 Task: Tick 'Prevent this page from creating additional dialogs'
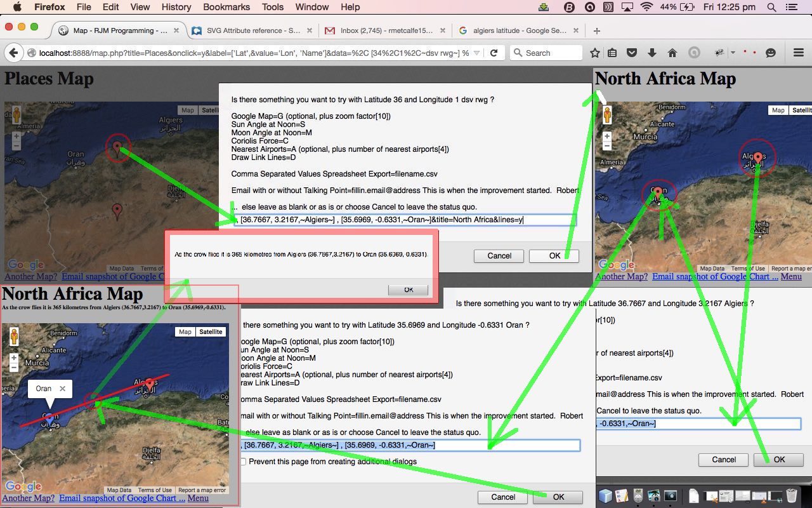[x=242, y=462]
